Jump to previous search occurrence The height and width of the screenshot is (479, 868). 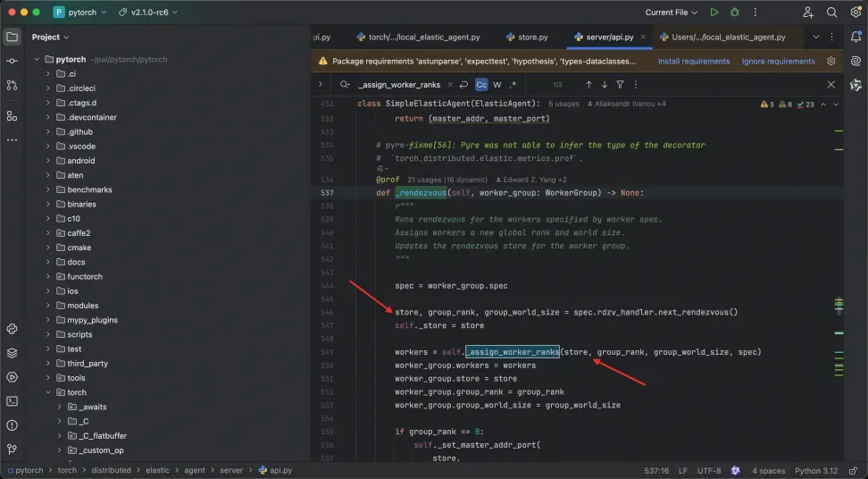588,85
